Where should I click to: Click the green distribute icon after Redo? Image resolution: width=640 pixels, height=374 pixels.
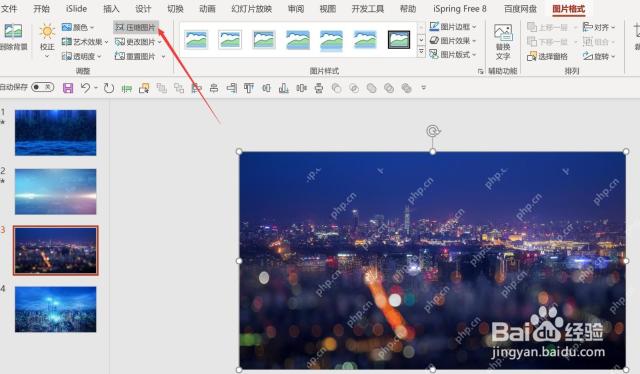pos(127,88)
